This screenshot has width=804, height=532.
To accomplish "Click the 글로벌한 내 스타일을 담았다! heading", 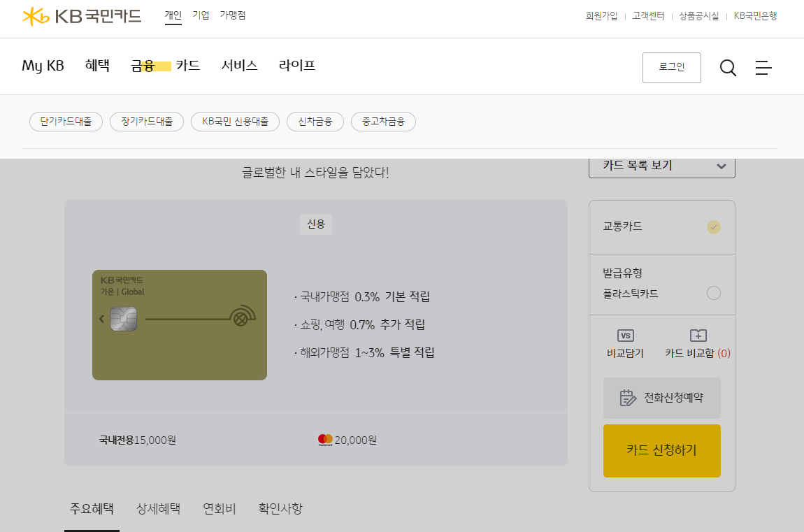I will point(315,173).
